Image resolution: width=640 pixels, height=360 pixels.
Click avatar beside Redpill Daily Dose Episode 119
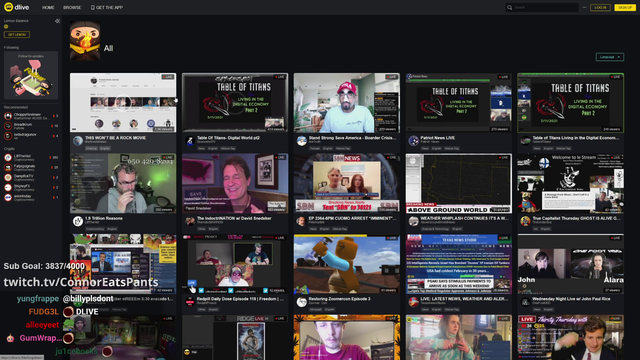[x=189, y=302]
